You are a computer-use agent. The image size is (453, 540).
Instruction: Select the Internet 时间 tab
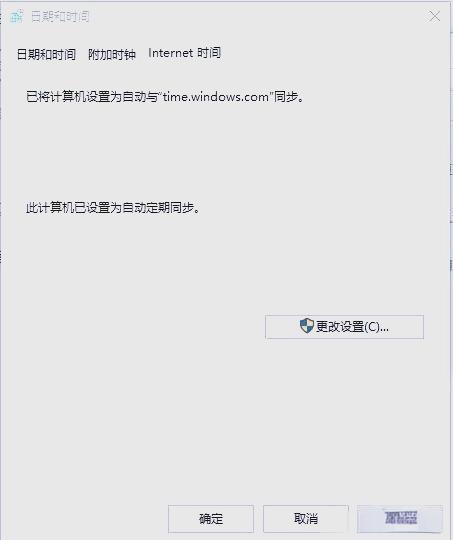click(x=184, y=53)
